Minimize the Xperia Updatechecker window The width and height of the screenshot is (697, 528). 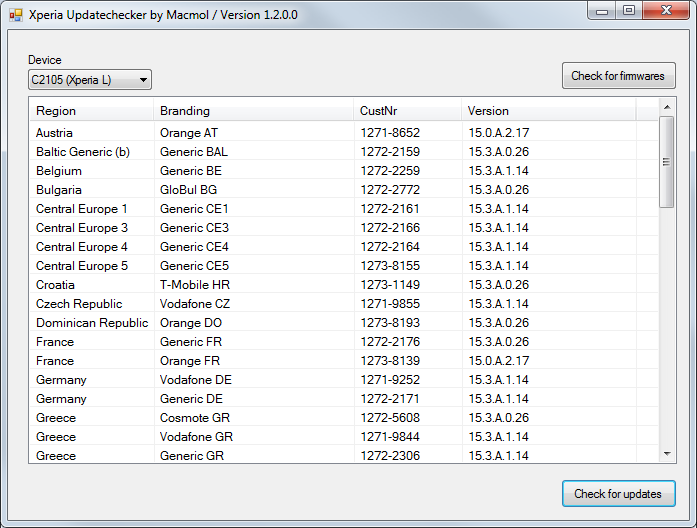(x=602, y=11)
